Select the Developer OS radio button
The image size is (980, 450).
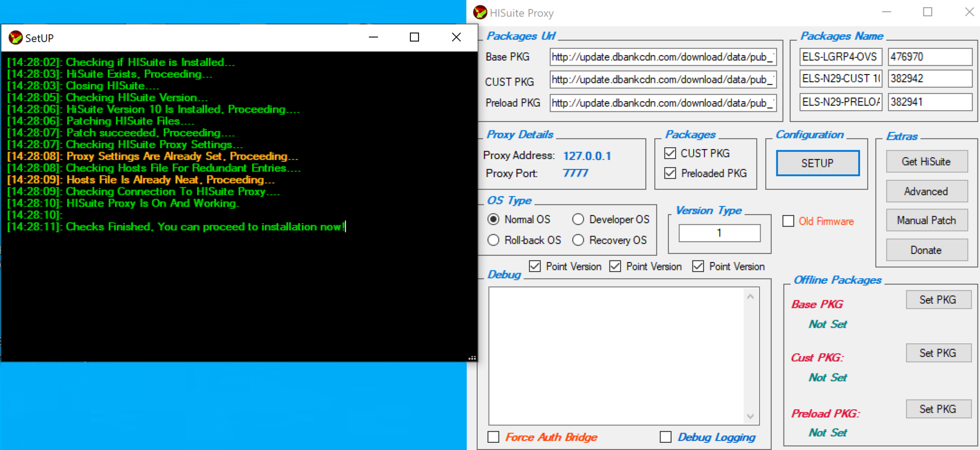(578, 220)
